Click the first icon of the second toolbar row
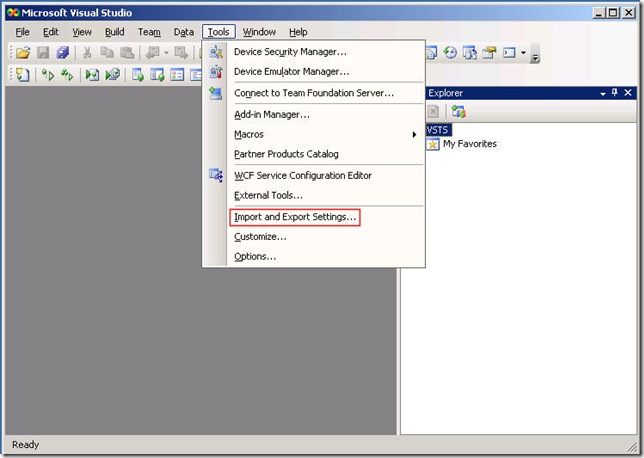This screenshot has height=458, width=644. (23, 75)
